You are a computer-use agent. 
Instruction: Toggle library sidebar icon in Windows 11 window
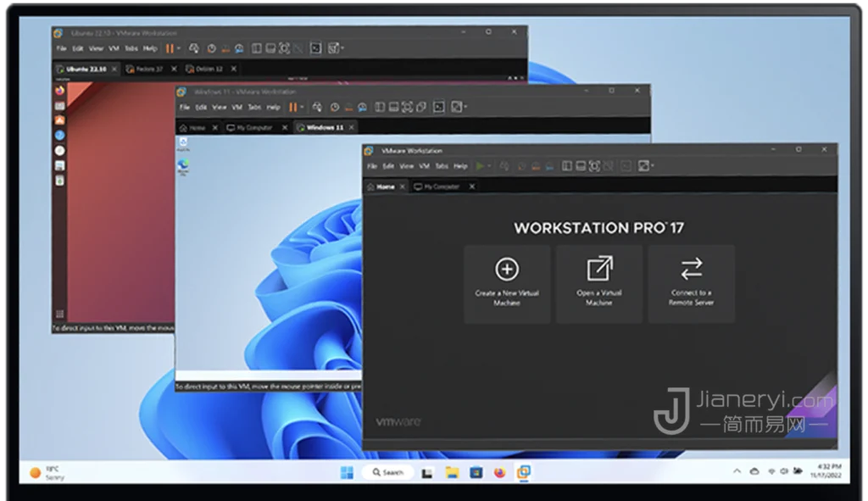coord(380,107)
